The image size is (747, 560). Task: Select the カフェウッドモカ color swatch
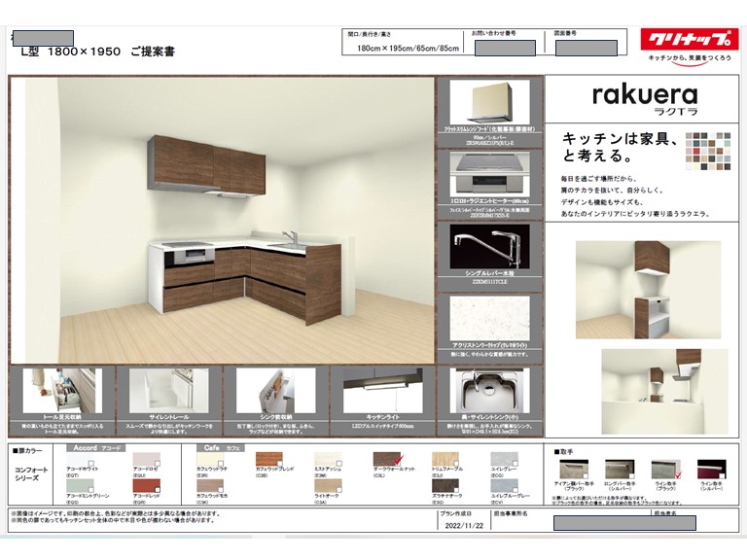[x=210, y=486]
